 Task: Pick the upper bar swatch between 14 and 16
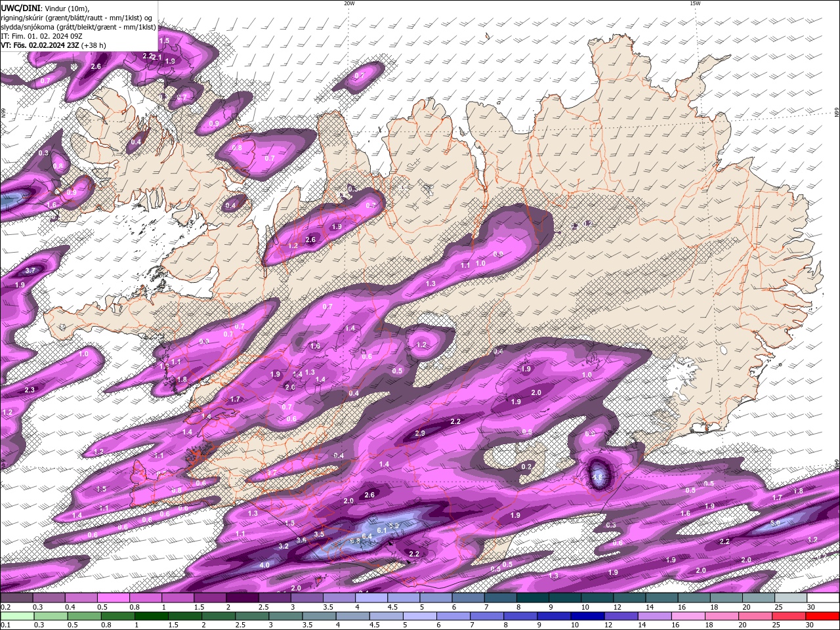[662, 598]
